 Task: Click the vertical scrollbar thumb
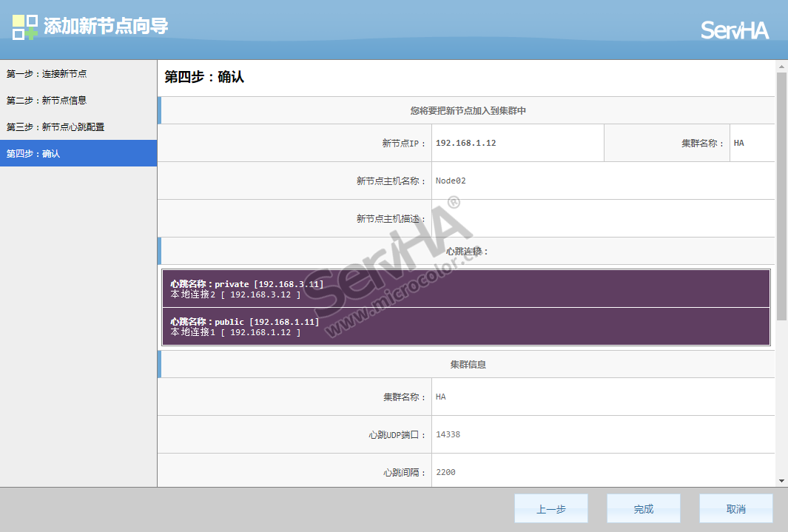pos(781,196)
